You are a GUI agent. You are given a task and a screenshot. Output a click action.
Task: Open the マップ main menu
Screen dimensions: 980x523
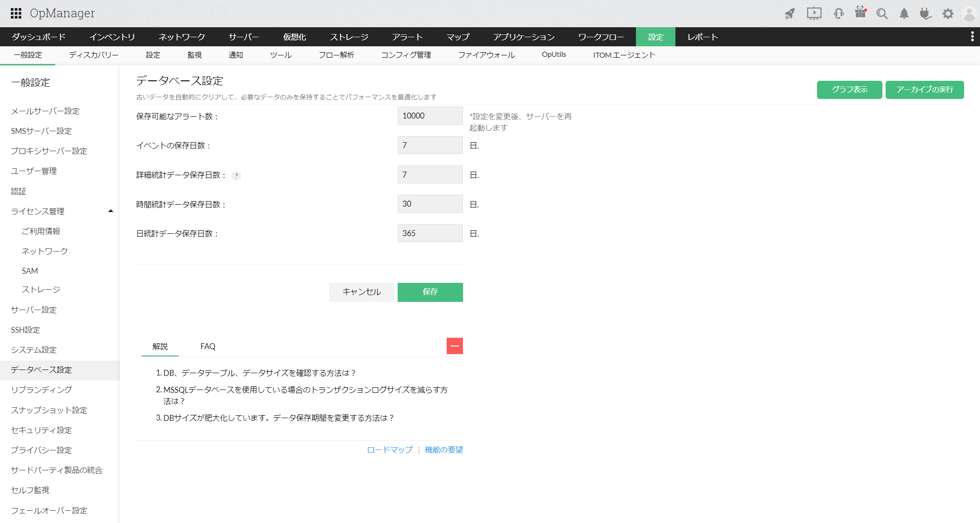click(458, 37)
